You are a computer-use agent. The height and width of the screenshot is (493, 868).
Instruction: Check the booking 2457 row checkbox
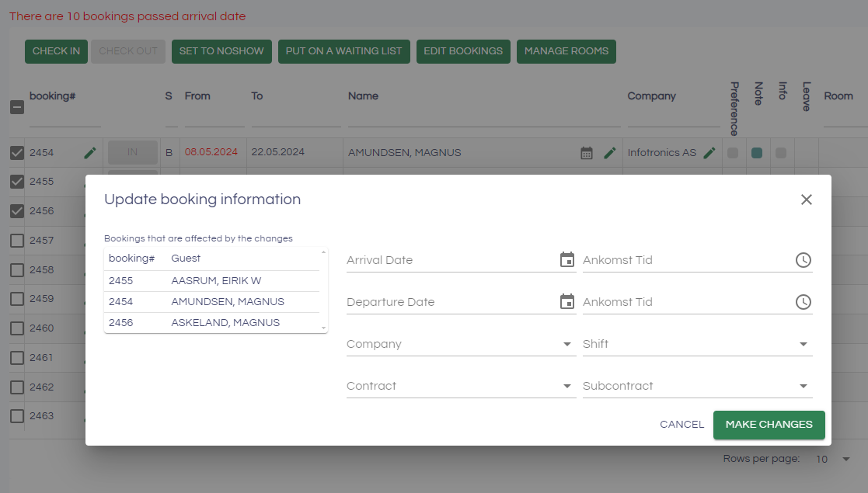coord(17,241)
